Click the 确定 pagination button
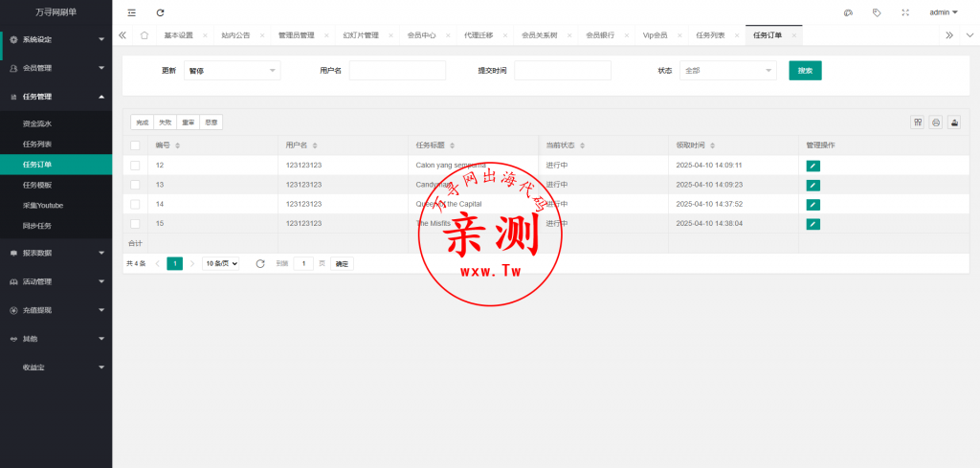 (x=342, y=264)
